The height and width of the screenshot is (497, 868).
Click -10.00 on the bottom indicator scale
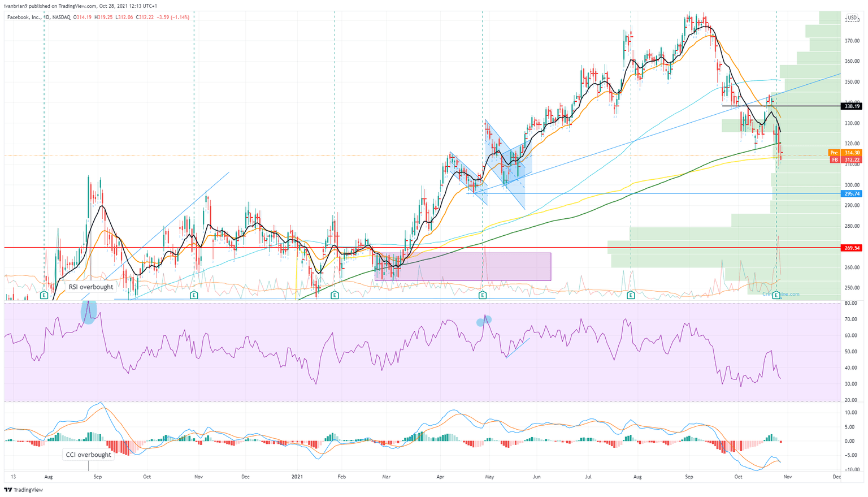[851, 470]
